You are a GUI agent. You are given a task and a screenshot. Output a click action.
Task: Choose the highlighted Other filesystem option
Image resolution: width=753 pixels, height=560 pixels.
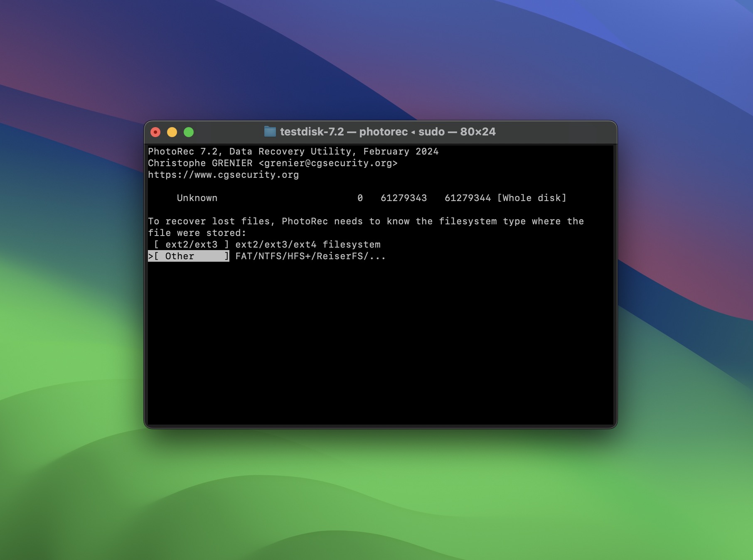click(x=189, y=256)
